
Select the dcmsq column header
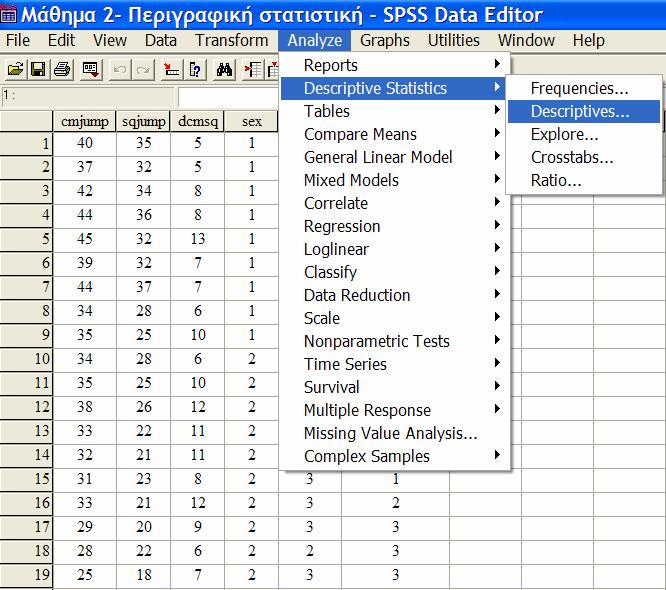[x=198, y=121]
